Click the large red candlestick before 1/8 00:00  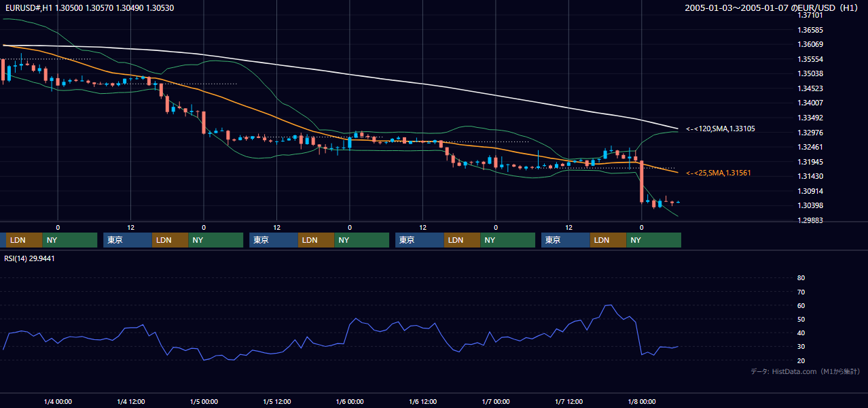coord(641,181)
